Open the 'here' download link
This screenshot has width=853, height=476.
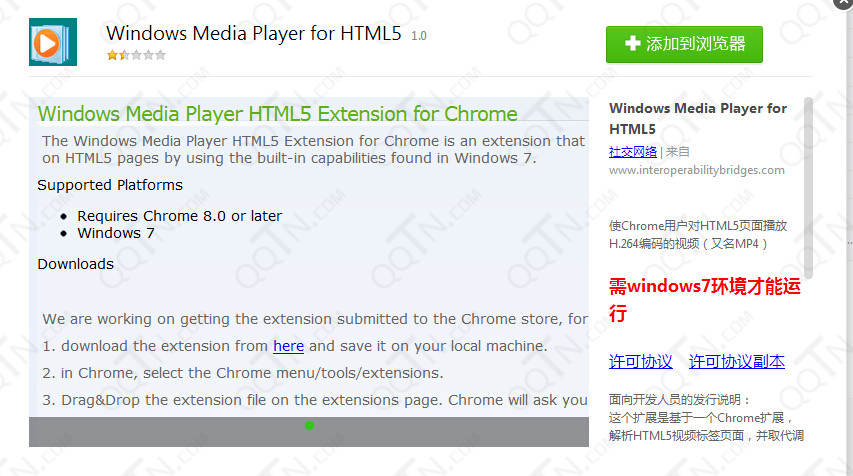[288, 346]
